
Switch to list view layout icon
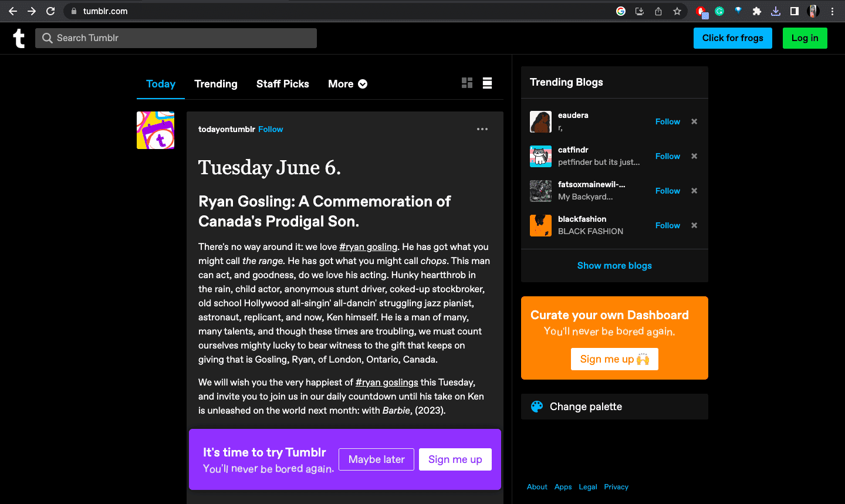coord(487,83)
